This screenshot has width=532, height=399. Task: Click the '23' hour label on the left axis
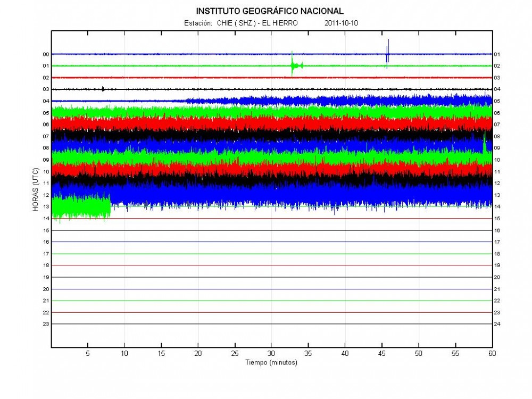[x=46, y=323]
